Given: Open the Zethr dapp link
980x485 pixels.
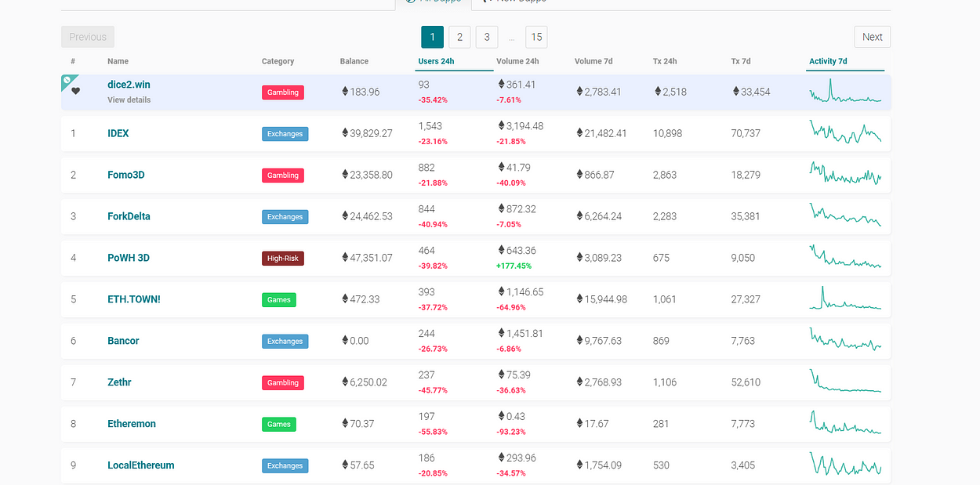Looking at the screenshot, I should [x=119, y=382].
